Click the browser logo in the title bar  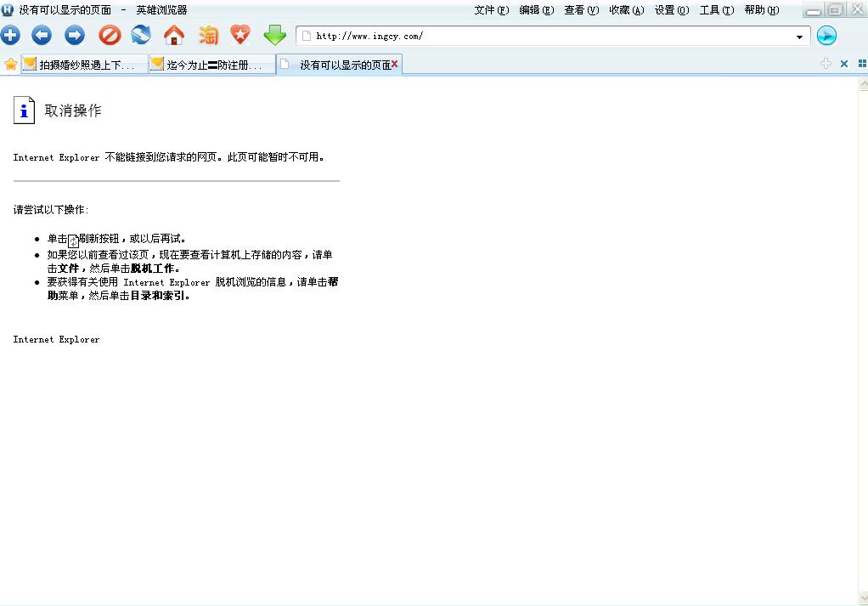coord(7,9)
